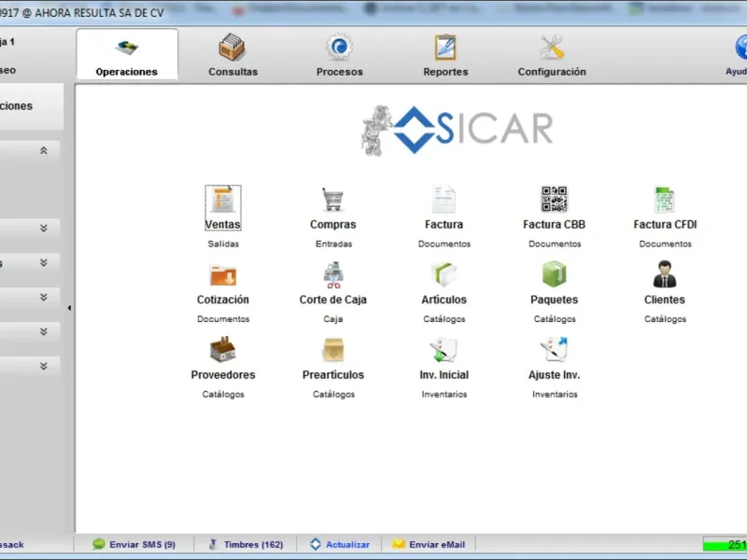This screenshot has width=747, height=560.
Task: Open Compras shopping cart icon
Action: click(x=332, y=199)
